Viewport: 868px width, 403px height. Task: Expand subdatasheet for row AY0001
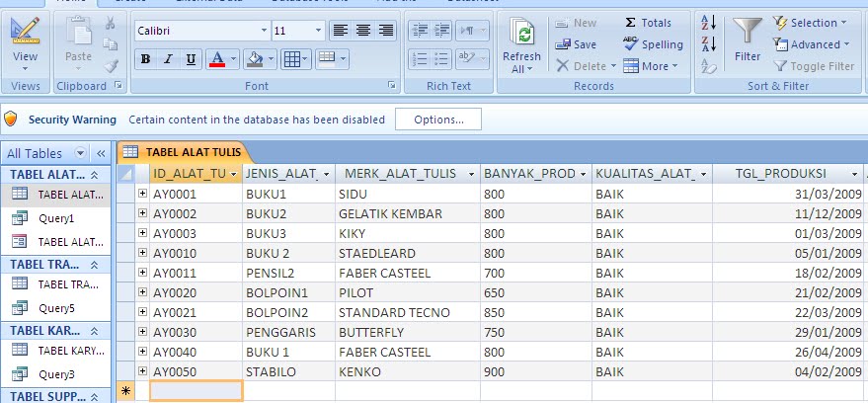pyautogui.click(x=142, y=194)
